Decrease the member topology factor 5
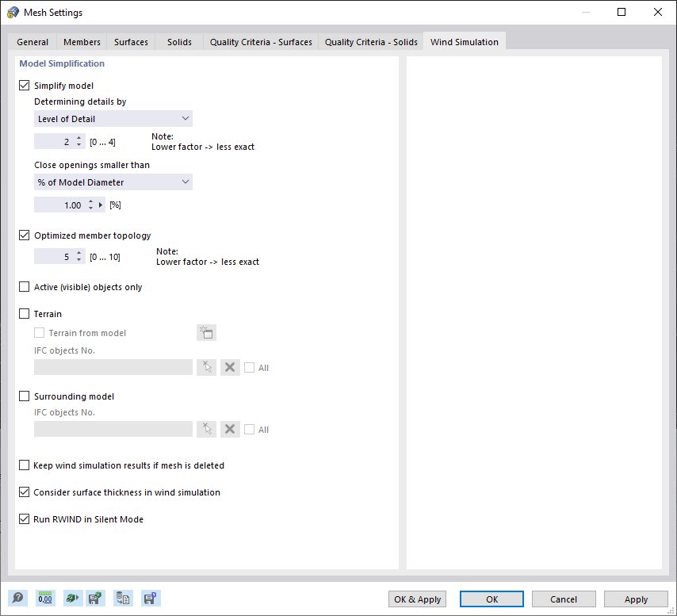This screenshot has height=616, width=677. coord(78,260)
